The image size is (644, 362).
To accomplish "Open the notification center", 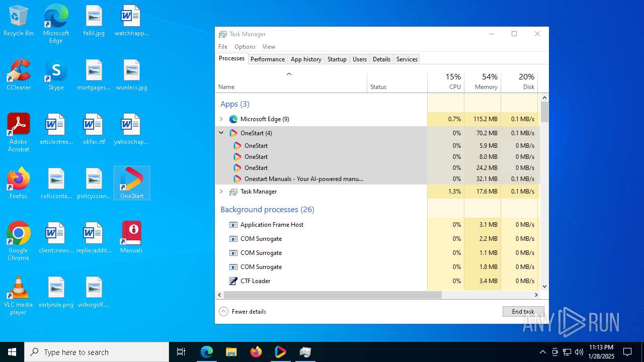I will 627,352.
